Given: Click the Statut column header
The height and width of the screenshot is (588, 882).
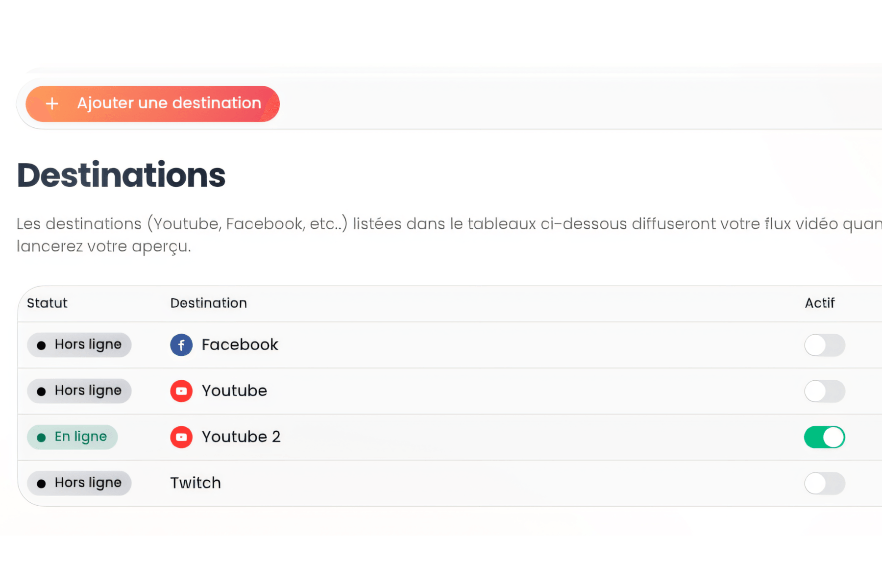Looking at the screenshot, I should tap(47, 303).
